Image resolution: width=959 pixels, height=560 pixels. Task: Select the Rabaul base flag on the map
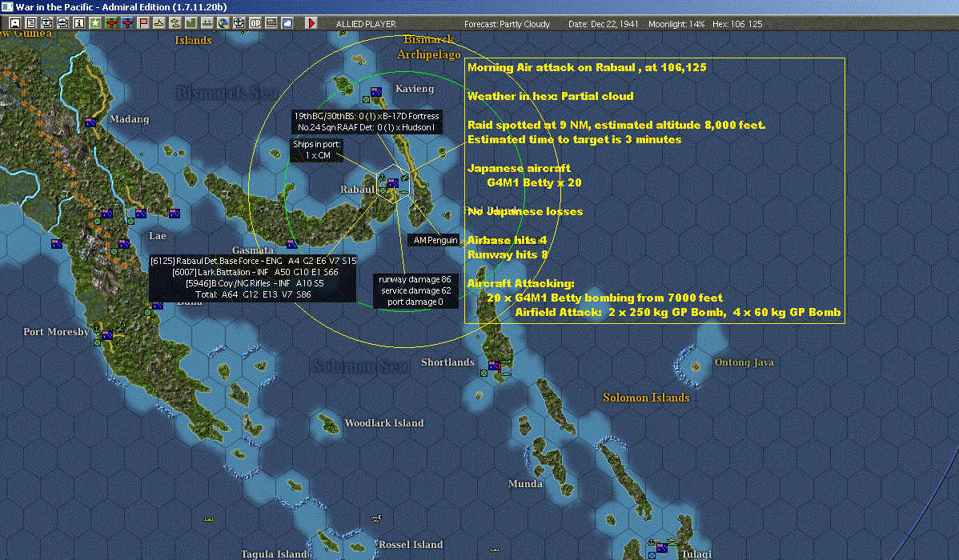point(393,182)
